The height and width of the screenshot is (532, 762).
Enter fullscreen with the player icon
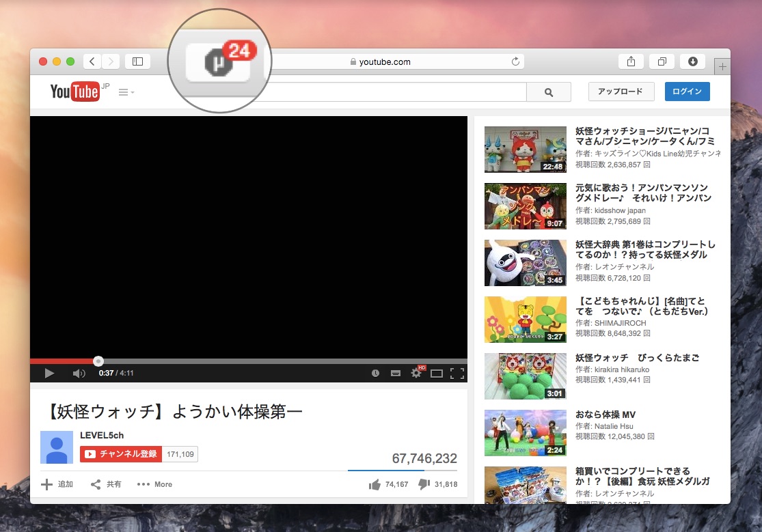point(457,373)
